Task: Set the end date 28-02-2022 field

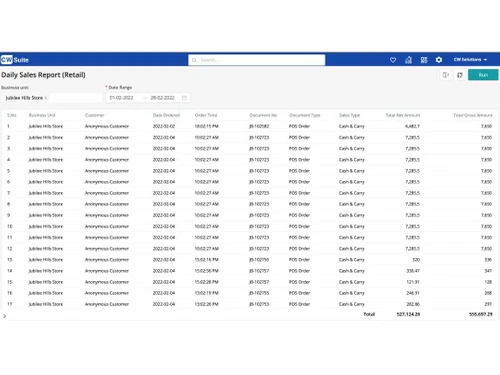Action: 162,98
